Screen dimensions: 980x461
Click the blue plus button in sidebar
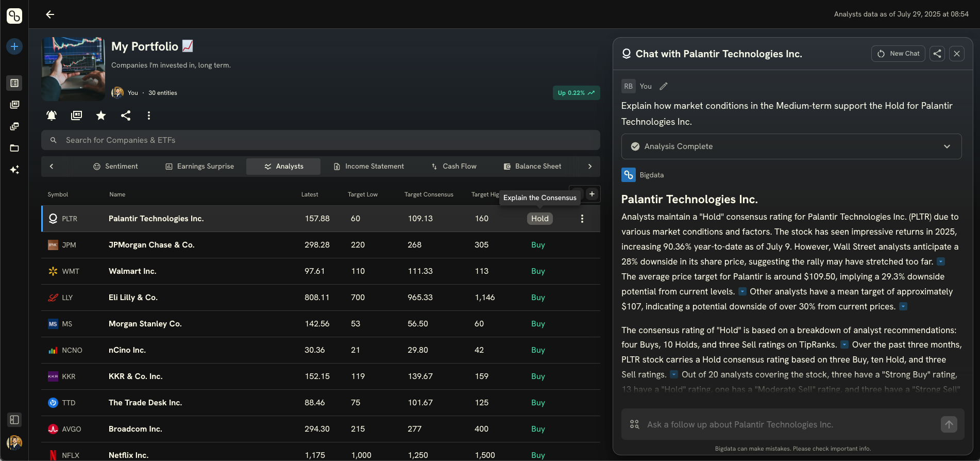tap(14, 46)
